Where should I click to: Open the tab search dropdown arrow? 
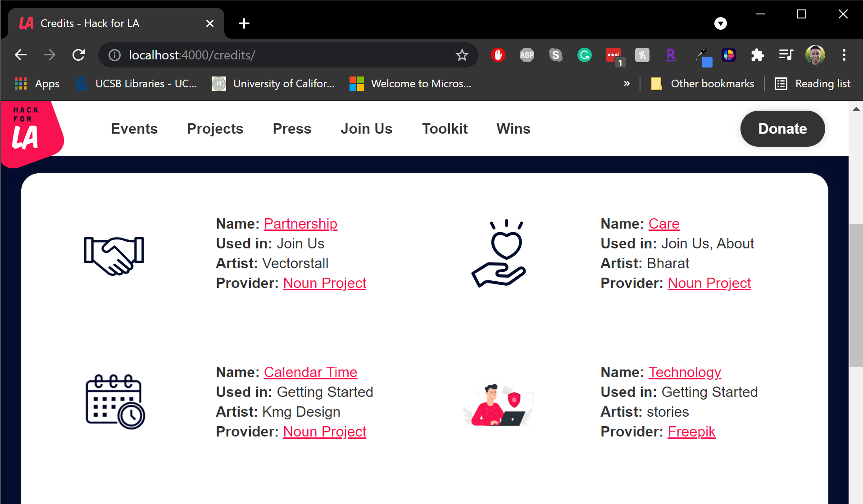720,23
